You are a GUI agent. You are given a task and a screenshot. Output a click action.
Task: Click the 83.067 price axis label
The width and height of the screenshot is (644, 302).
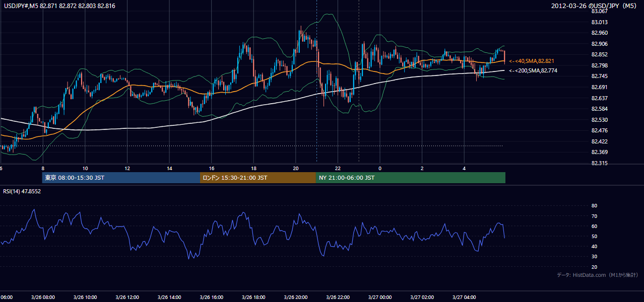coord(599,11)
